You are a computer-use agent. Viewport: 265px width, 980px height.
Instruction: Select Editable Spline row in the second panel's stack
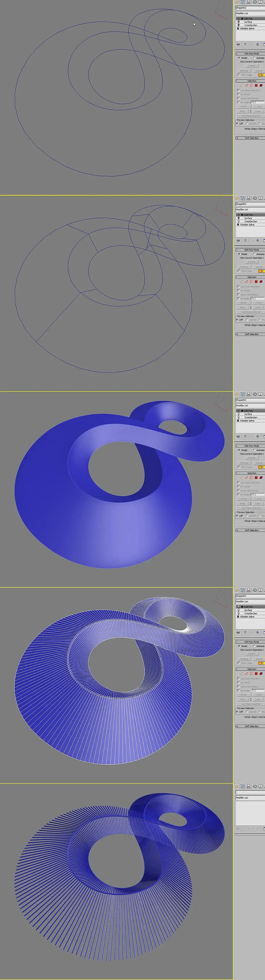pos(251,225)
